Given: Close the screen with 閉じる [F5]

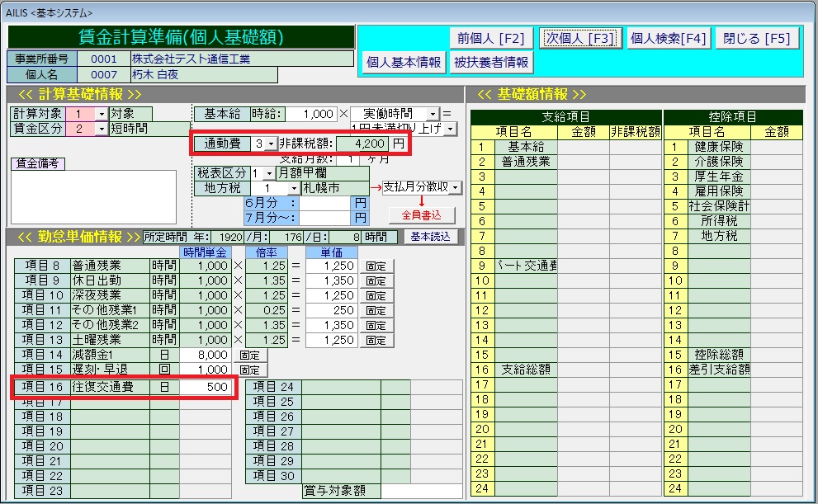Looking at the screenshot, I should [756, 38].
